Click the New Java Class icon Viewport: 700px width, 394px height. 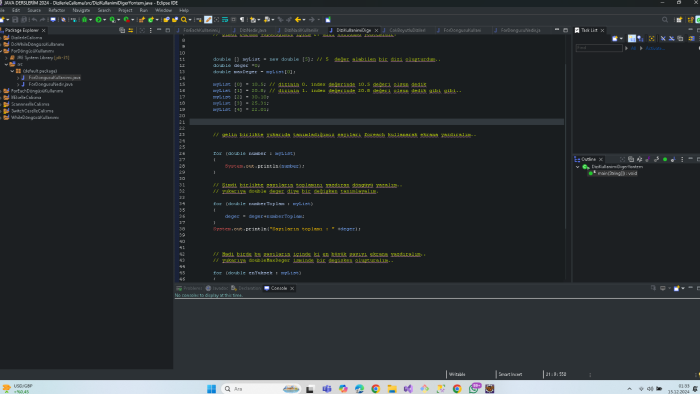click(151, 20)
